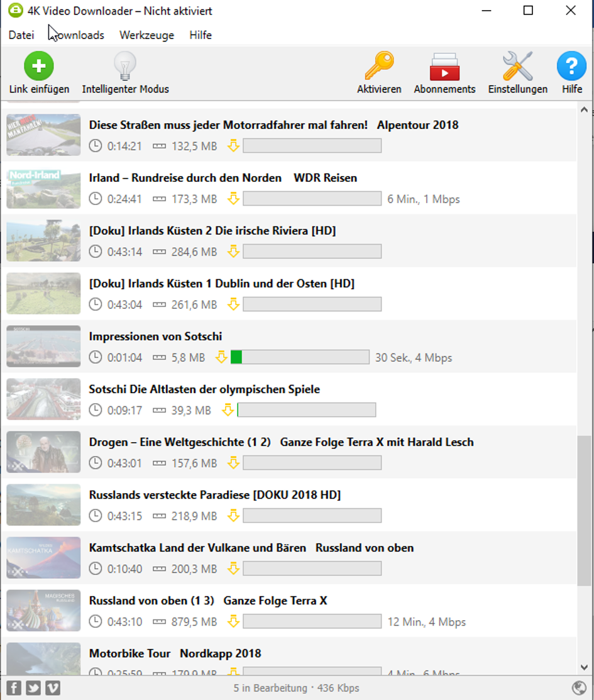Toggle the Intelligenter Modus lightbulb
Viewport: 594px width, 700px height.
click(x=125, y=66)
